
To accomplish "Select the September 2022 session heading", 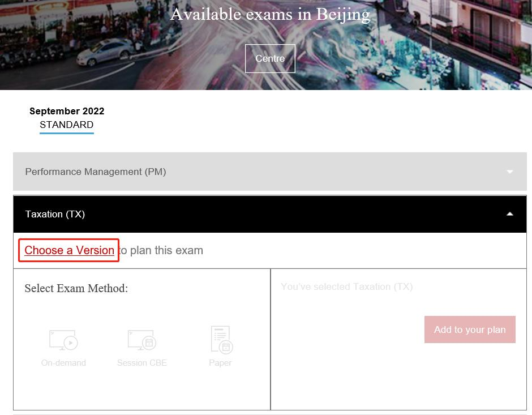I will (x=67, y=111).
